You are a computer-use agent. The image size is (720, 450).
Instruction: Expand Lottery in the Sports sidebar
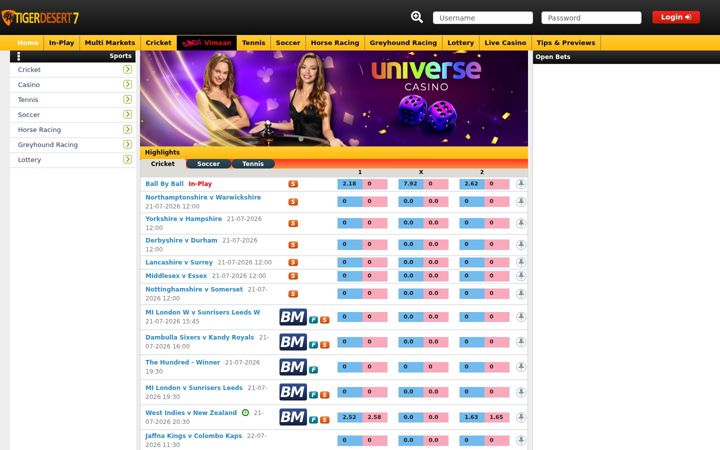[x=127, y=159]
